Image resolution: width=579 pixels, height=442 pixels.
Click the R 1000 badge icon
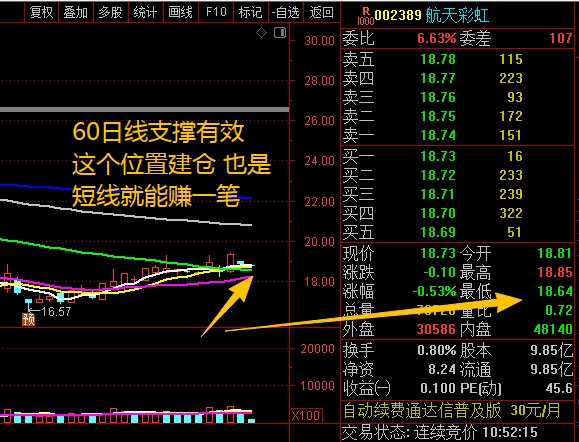pyautogui.click(x=366, y=16)
